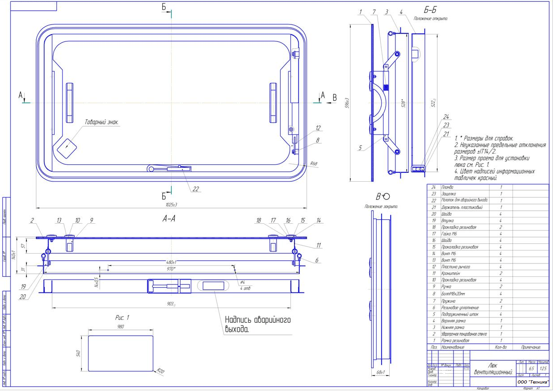
Task: Select note 4 about 'Цвет надписей'
Action: [x=496, y=175]
